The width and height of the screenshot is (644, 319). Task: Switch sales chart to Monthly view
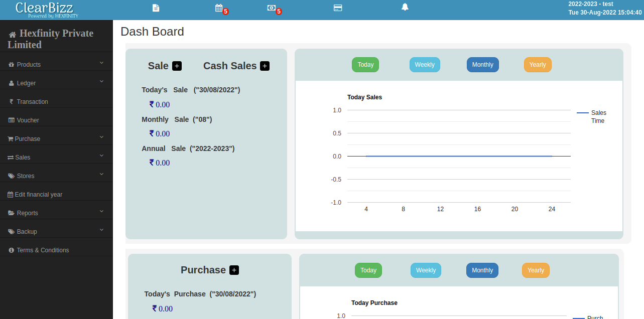point(482,65)
